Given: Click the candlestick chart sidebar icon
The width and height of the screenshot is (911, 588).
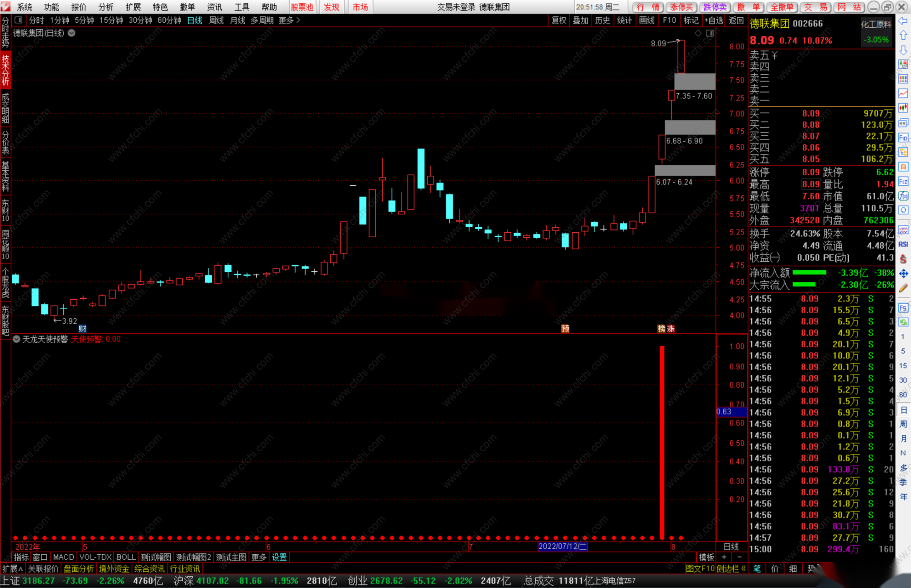Looking at the screenshot, I should [x=903, y=108].
